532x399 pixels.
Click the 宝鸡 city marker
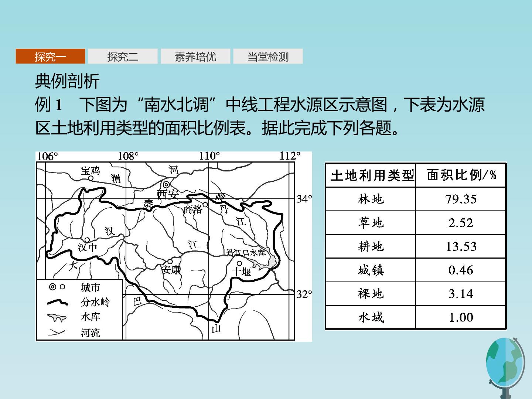point(91,178)
